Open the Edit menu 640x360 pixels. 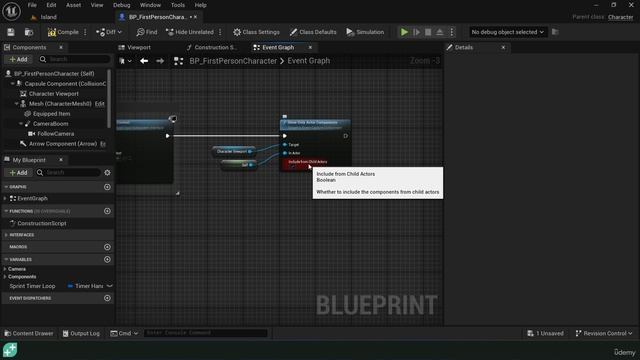tap(51, 5)
